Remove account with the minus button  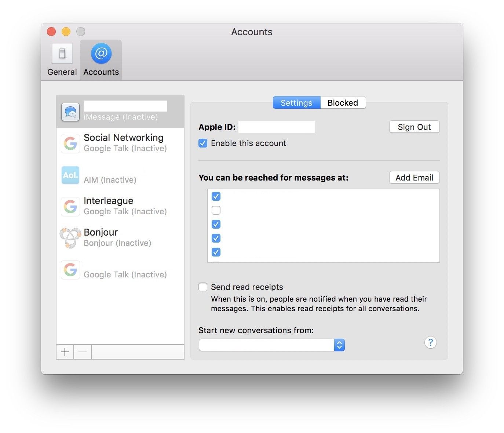point(83,352)
